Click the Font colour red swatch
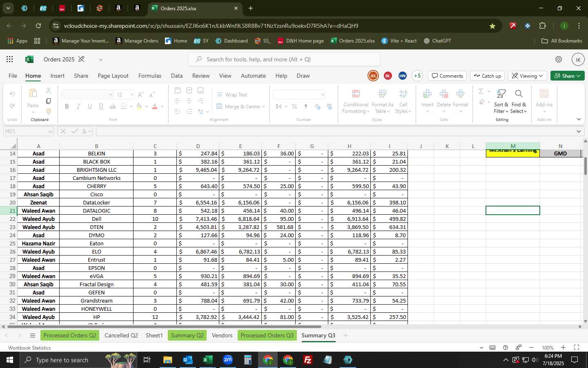The width and height of the screenshot is (588, 368). point(155,106)
